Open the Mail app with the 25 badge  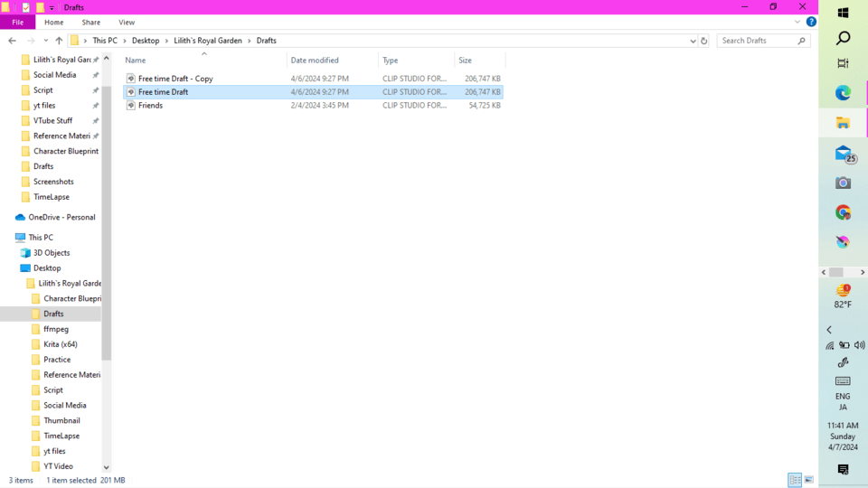point(844,154)
